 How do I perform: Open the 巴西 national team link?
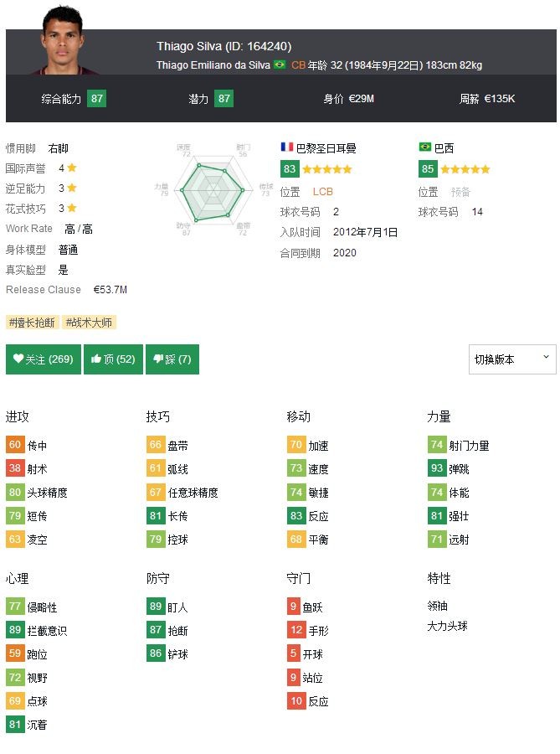[444, 148]
